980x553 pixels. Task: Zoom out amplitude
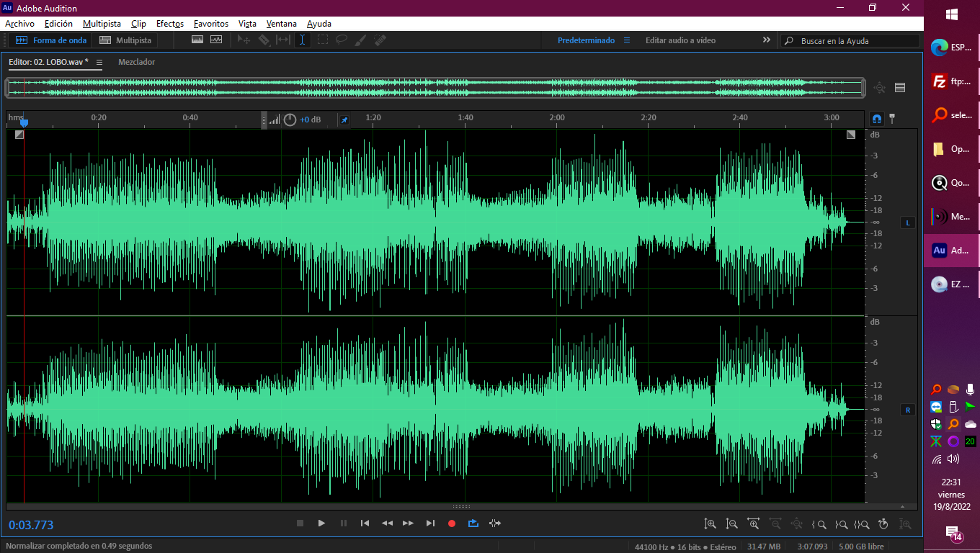pyautogui.click(x=732, y=524)
